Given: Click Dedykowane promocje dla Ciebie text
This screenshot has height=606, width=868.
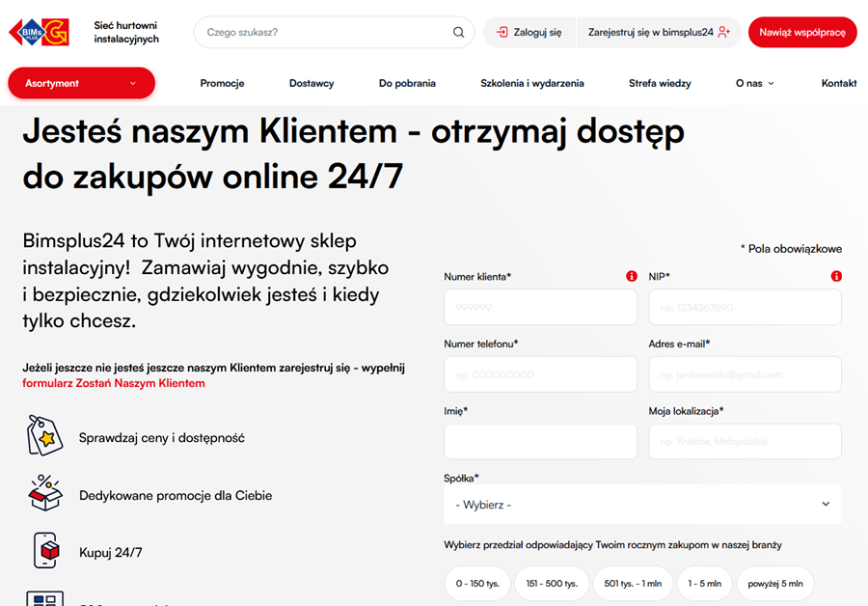Looking at the screenshot, I should coord(176,495).
